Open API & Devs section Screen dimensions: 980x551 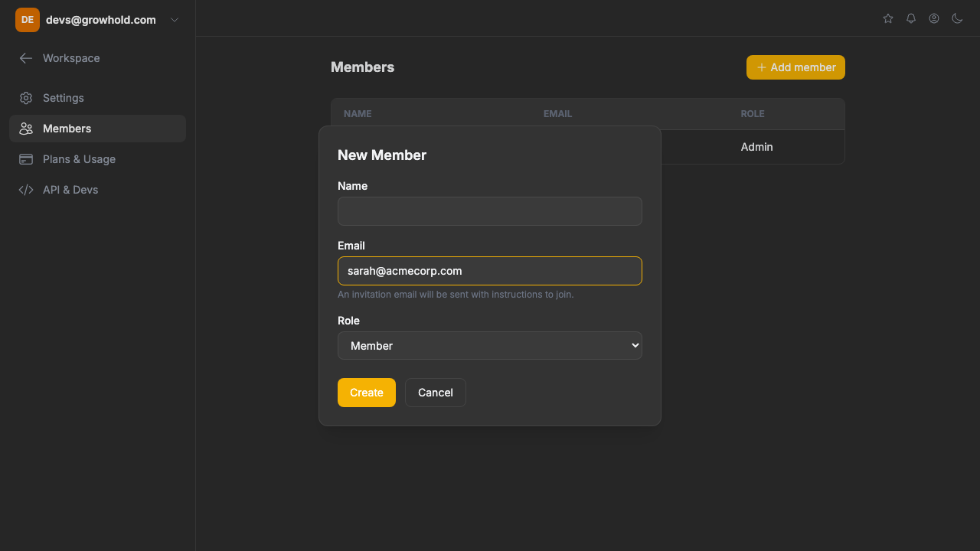(x=70, y=190)
